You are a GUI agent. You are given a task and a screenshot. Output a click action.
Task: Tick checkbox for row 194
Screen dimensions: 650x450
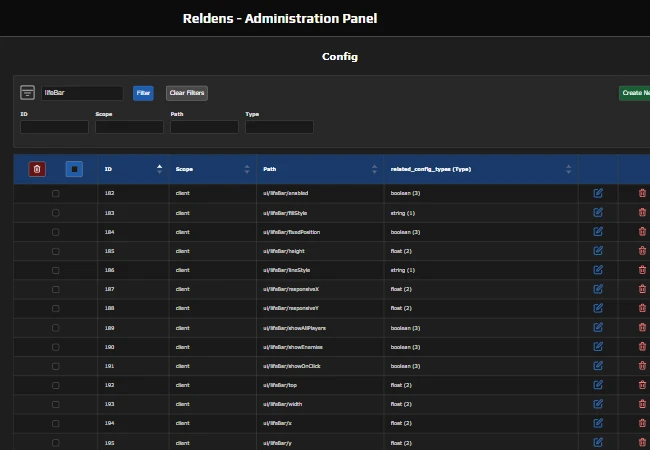(x=56, y=423)
